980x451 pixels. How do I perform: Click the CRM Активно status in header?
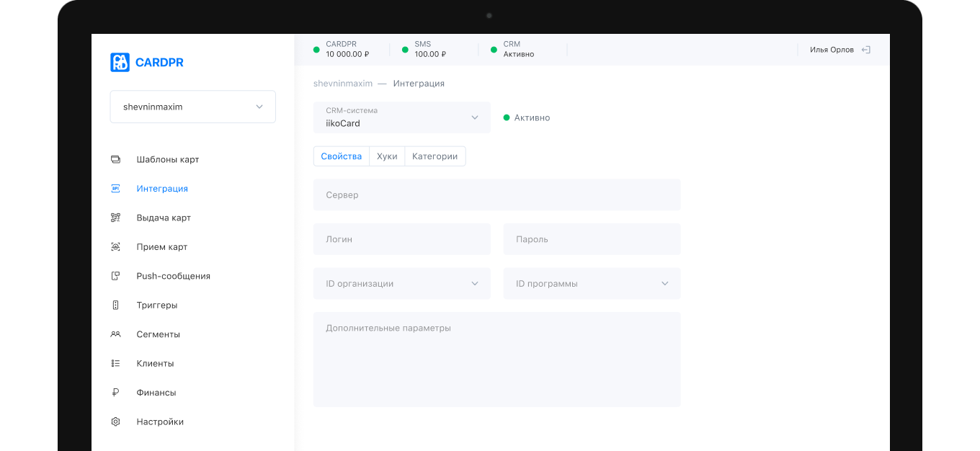tap(519, 49)
